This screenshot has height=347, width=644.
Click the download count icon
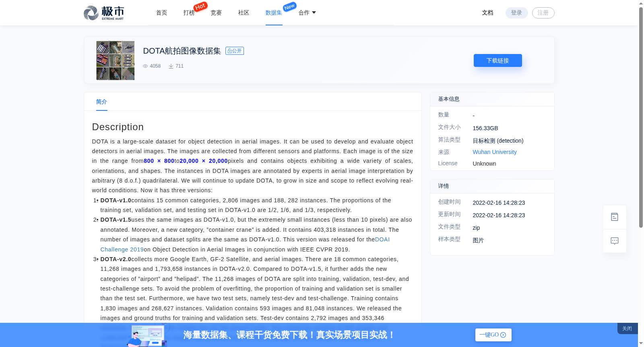tap(171, 66)
